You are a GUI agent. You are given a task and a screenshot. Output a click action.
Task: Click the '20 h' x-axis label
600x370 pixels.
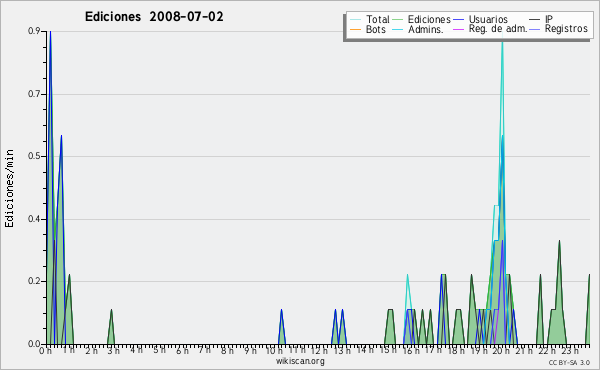[501, 351]
